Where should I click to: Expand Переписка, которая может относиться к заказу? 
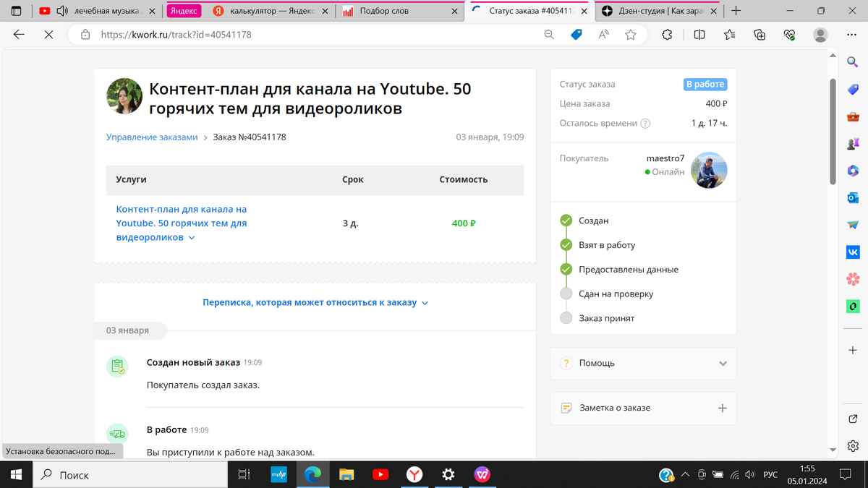pyautogui.click(x=315, y=303)
